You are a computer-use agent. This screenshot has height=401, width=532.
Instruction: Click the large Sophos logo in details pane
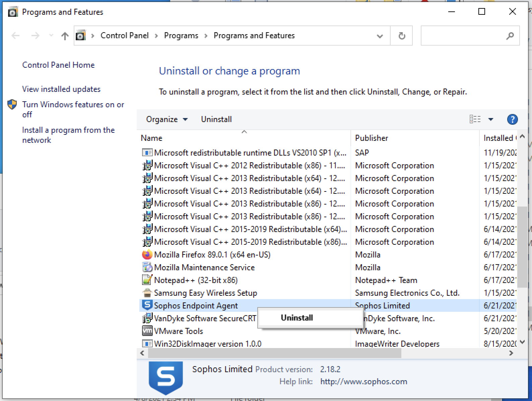(166, 378)
